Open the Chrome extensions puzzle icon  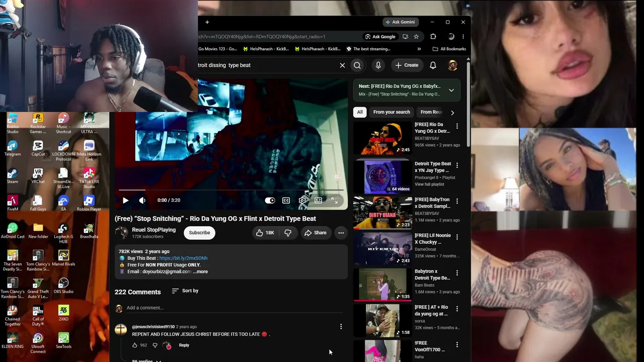pyautogui.click(x=433, y=37)
